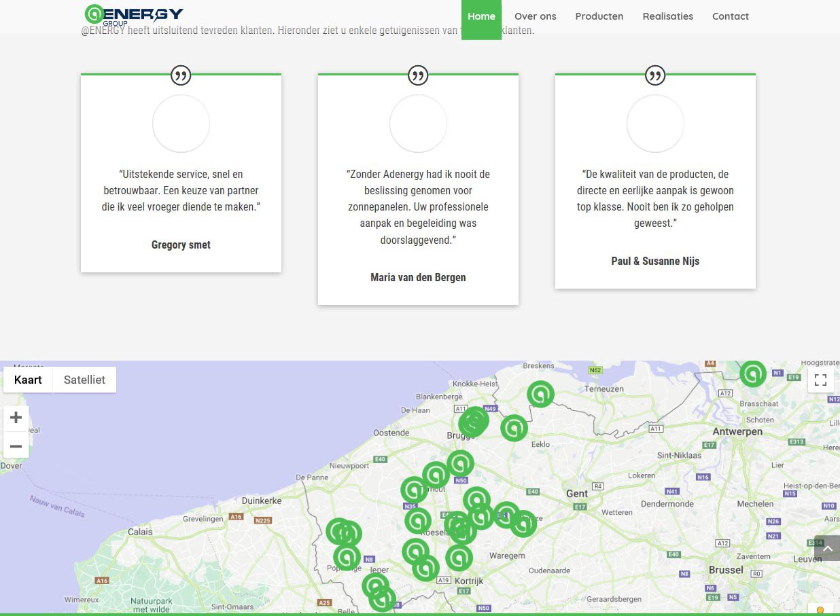Screen dimensions: 840x616
Task: Switch map to Satelliet view
Action: click(x=84, y=380)
